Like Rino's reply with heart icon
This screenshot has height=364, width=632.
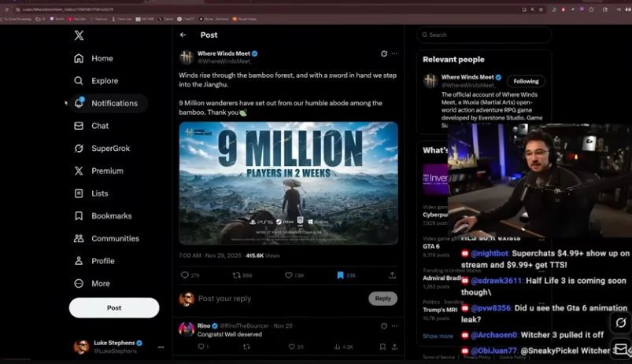click(291, 347)
